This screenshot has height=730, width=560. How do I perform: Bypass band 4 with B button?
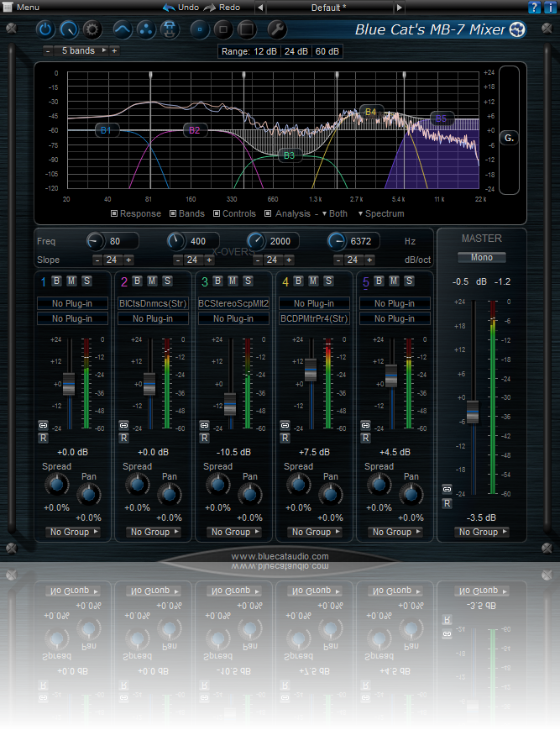pyautogui.click(x=298, y=281)
